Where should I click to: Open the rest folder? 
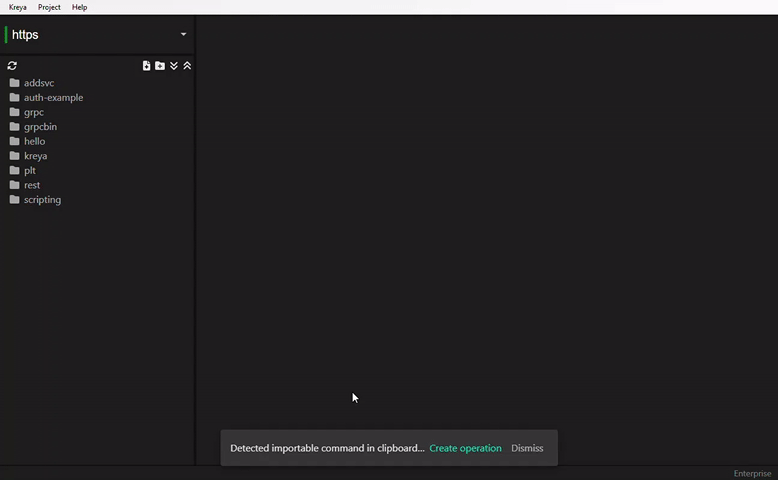click(x=31, y=185)
